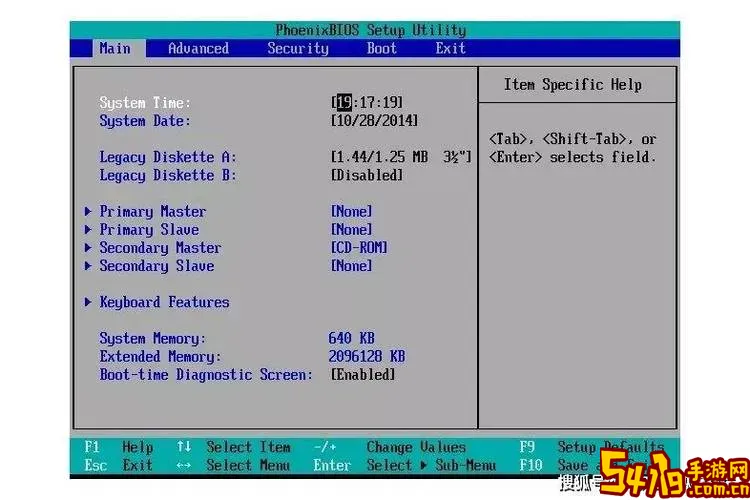Image resolution: width=750 pixels, height=500 pixels.
Task: Click the 2096128 KB value
Action: click(x=367, y=356)
